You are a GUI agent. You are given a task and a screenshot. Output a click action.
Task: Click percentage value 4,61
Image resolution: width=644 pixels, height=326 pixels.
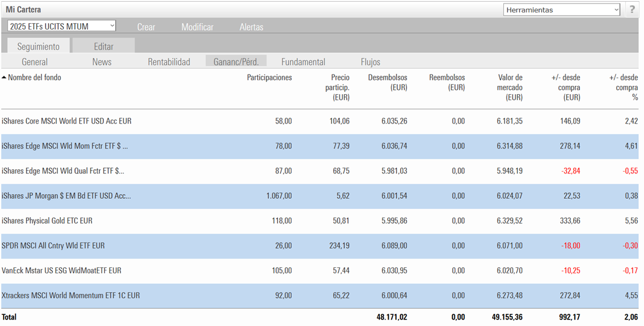[631, 146]
